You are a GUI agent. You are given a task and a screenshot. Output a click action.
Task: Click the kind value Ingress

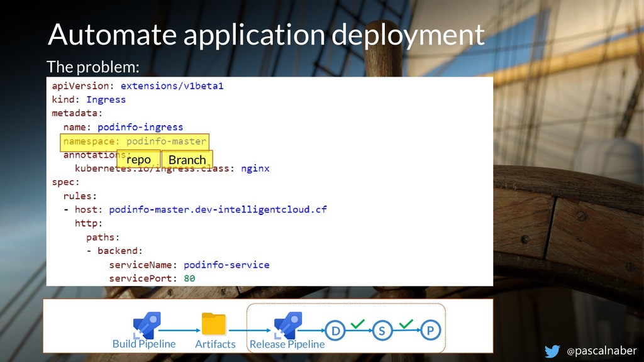[106, 100]
